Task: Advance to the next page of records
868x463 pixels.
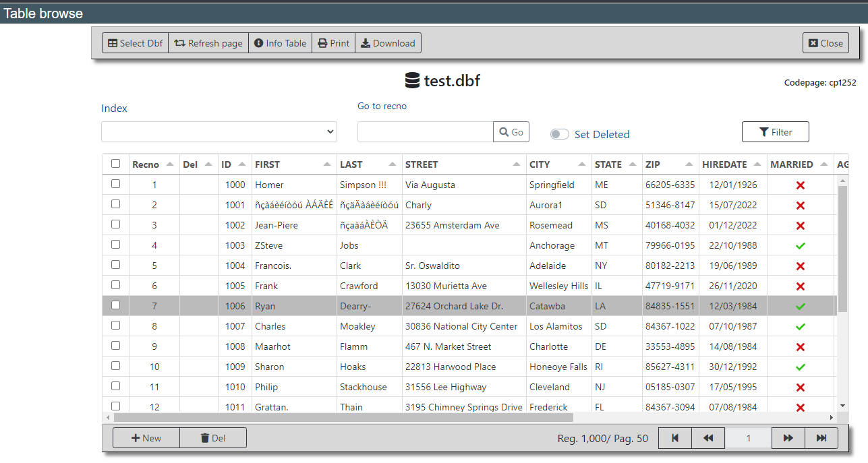Action: (788, 438)
